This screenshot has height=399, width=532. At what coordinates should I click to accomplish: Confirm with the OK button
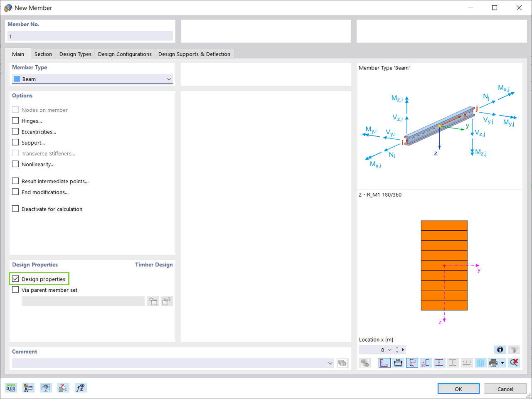click(458, 389)
